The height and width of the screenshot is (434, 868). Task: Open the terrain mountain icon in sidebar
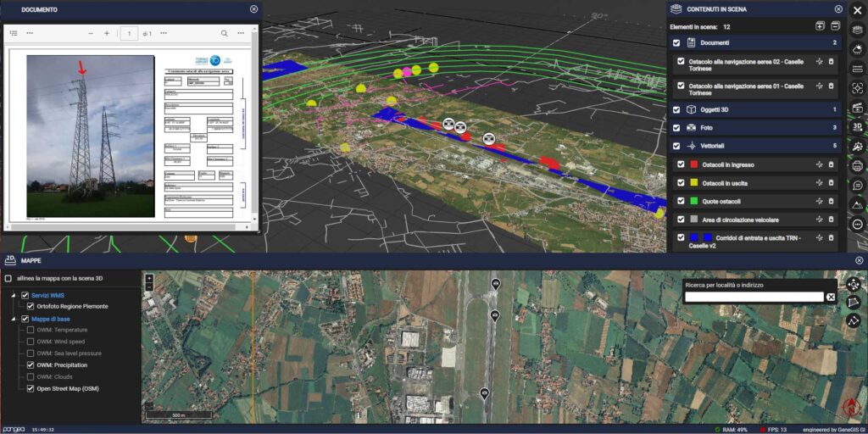tap(857, 205)
